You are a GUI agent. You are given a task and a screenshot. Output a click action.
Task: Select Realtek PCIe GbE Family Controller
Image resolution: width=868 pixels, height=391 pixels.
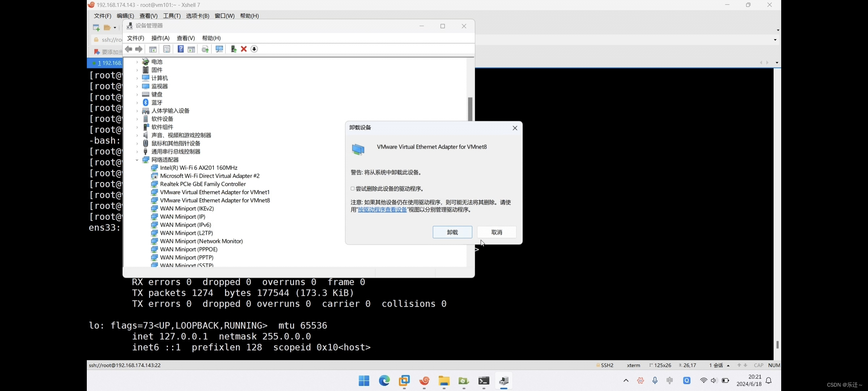click(x=203, y=184)
